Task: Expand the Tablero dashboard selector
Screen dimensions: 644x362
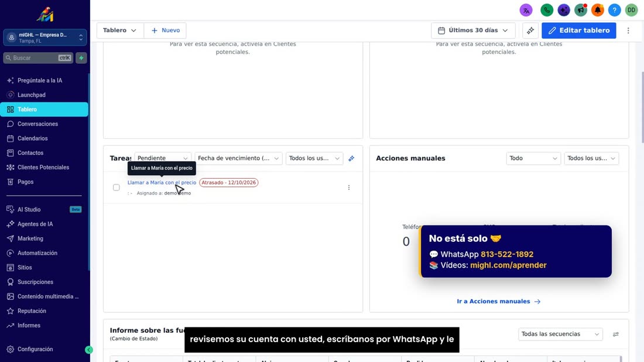Action: pos(120,30)
